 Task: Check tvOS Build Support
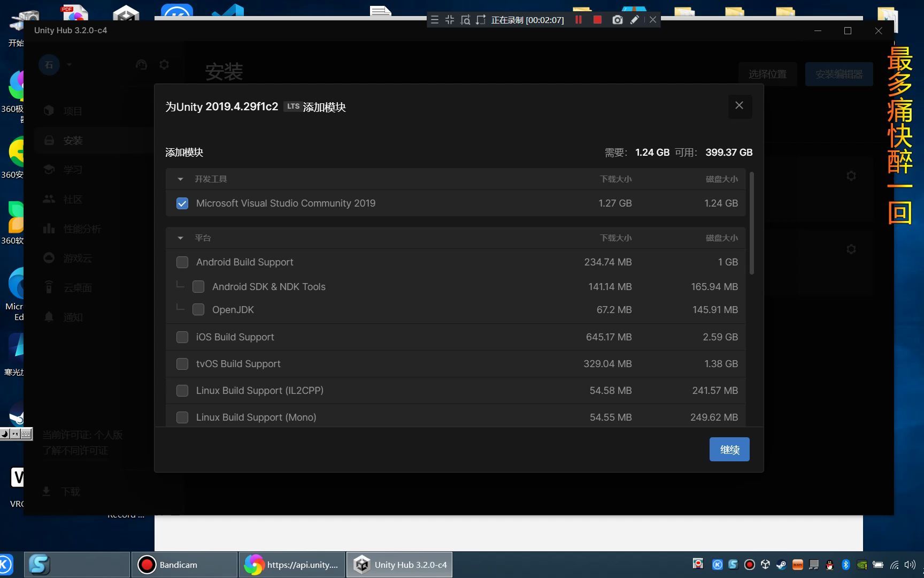[182, 364]
